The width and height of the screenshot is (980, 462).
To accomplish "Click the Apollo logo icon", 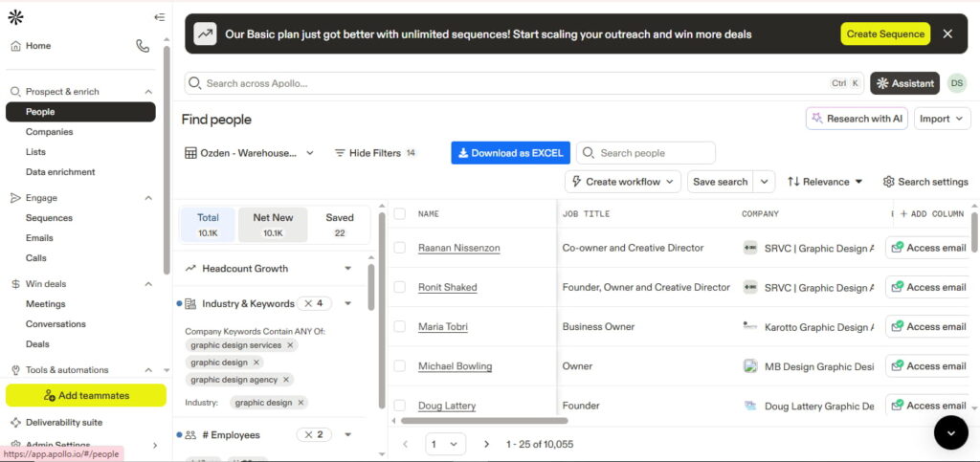I will coord(15,17).
